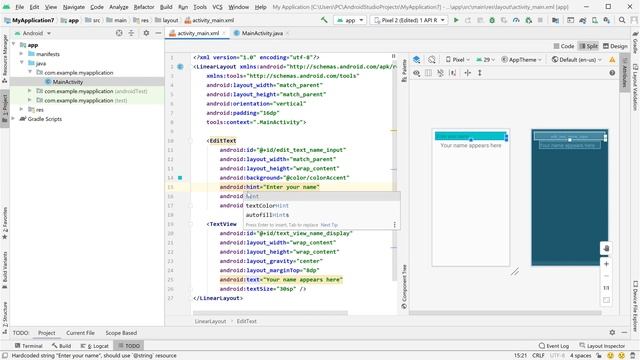The image size is (640, 360).
Task: Select Scope Based tab in TODO
Action: click(121, 333)
